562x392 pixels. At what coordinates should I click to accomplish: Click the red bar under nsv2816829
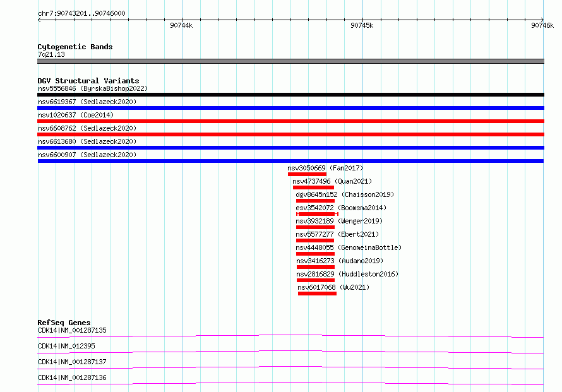click(x=316, y=280)
